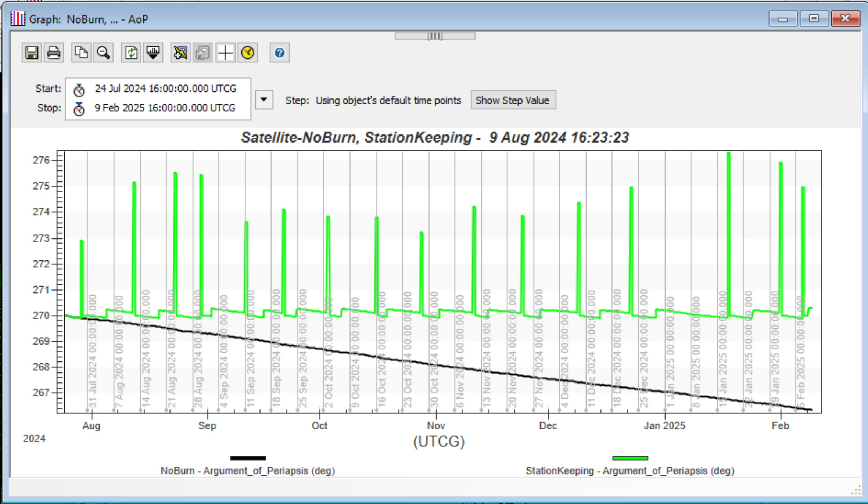Toggle the crosshair cursor tool
This screenshot has width=868, height=504.
(x=225, y=53)
